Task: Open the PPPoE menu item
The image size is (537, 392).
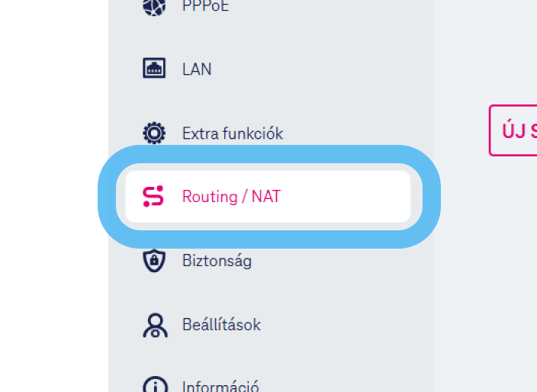Action: point(205,7)
